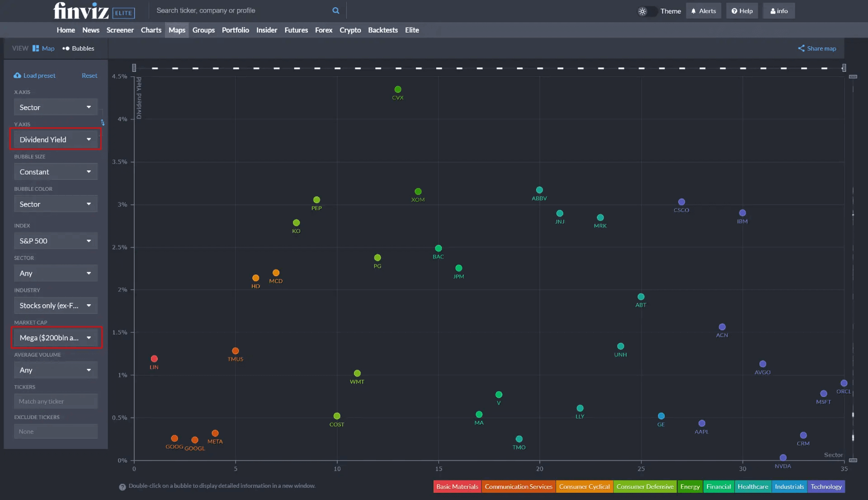Select the UNH bubble
868x500 pixels.
(621, 346)
